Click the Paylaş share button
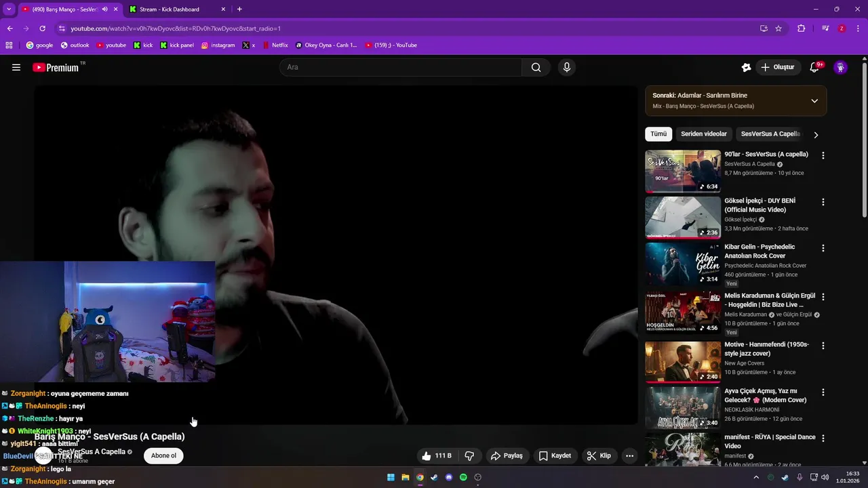Viewport: 868px width, 488px height. [x=507, y=455]
